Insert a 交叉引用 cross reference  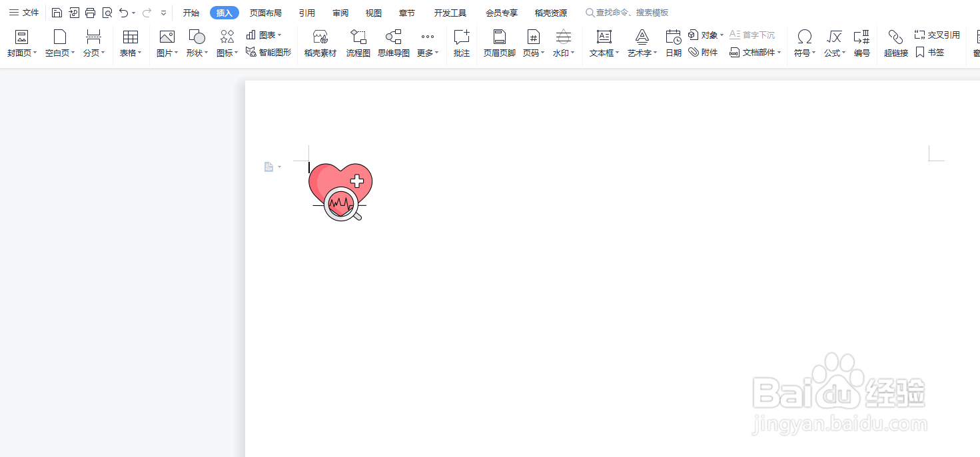pos(937,35)
